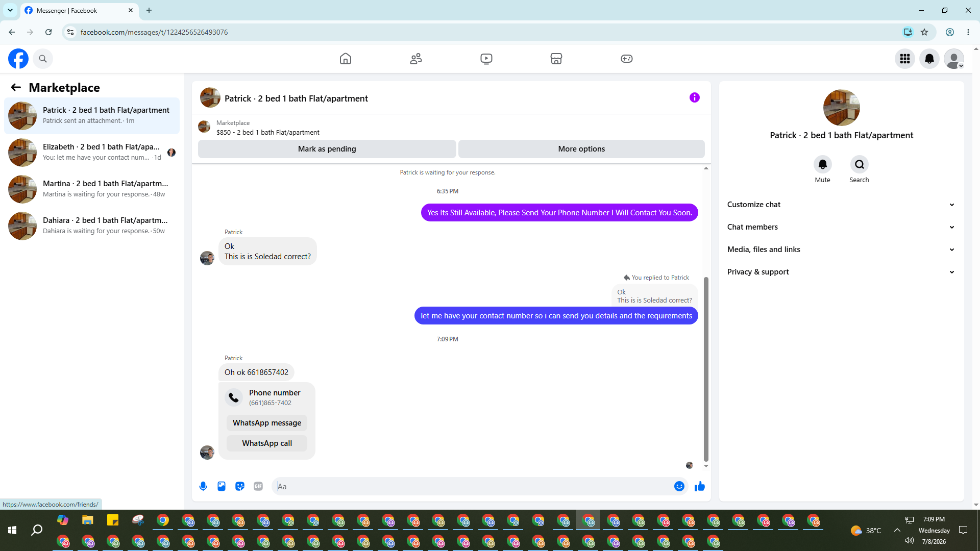Open the Windows Start menu
Image resolution: width=980 pixels, height=551 pixels.
(12, 531)
